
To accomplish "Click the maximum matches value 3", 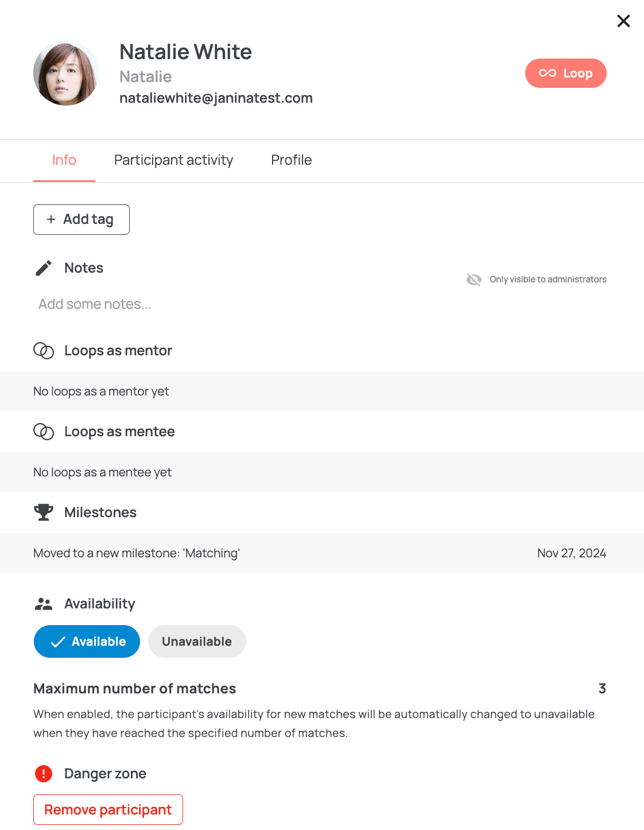I will [602, 688].
